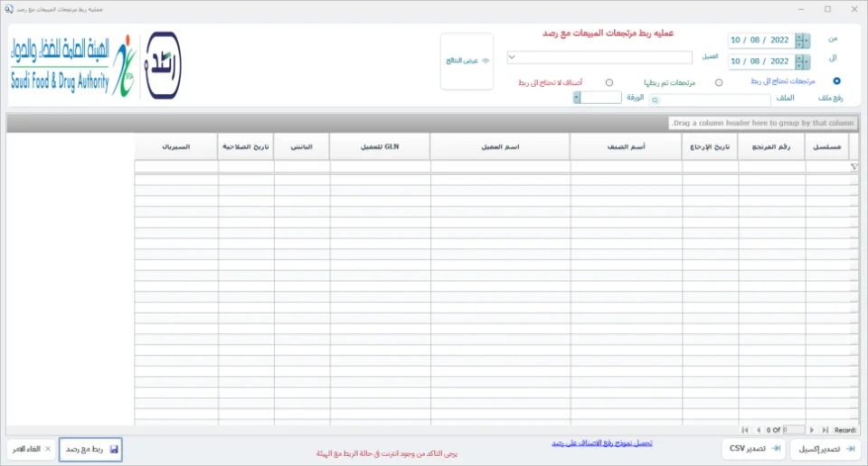Sort by السيريال column header
Image resolution: width=868 pixels, height=466 pixels.
click(x=175, y=147)
